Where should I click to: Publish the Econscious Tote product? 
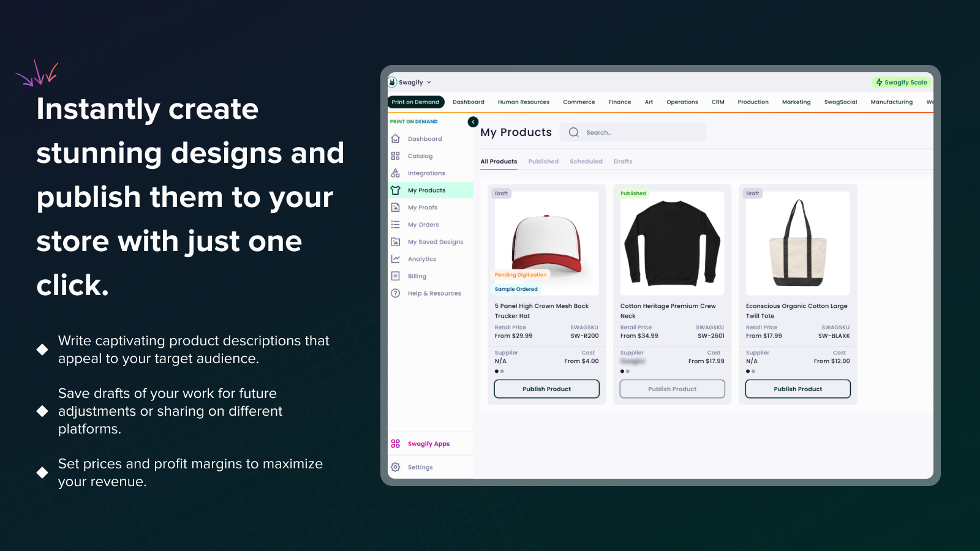point(797,389)
